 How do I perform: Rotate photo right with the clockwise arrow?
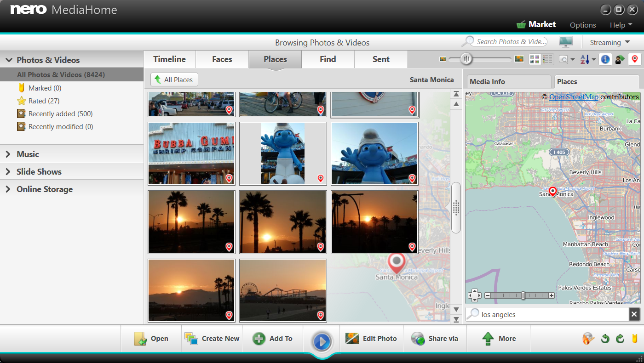coord(620,339)
